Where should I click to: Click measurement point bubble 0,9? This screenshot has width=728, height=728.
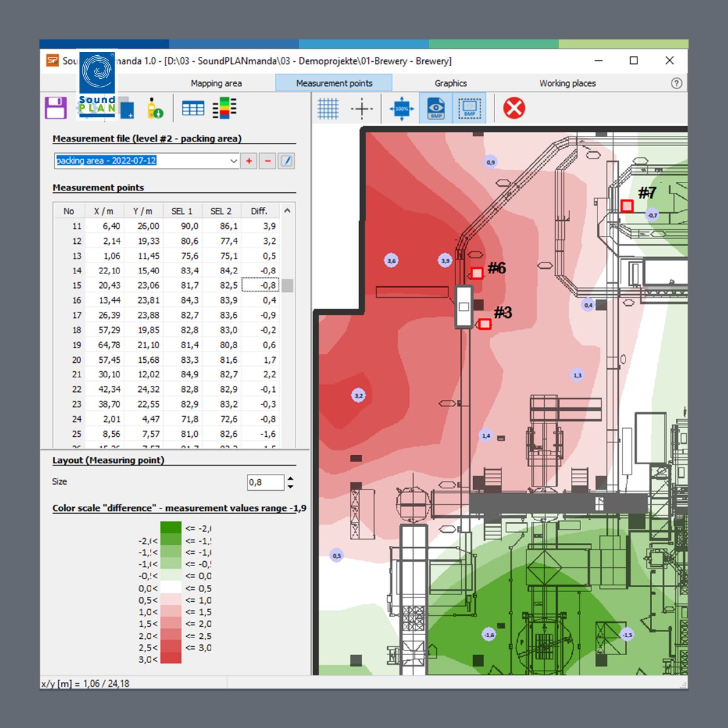491,162
